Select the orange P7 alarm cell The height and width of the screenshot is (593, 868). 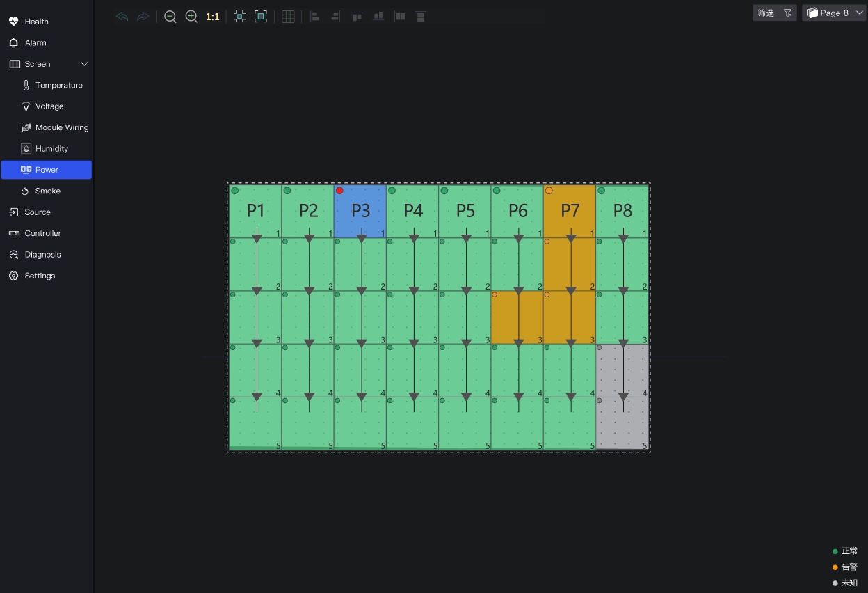[x=570, y=212]
